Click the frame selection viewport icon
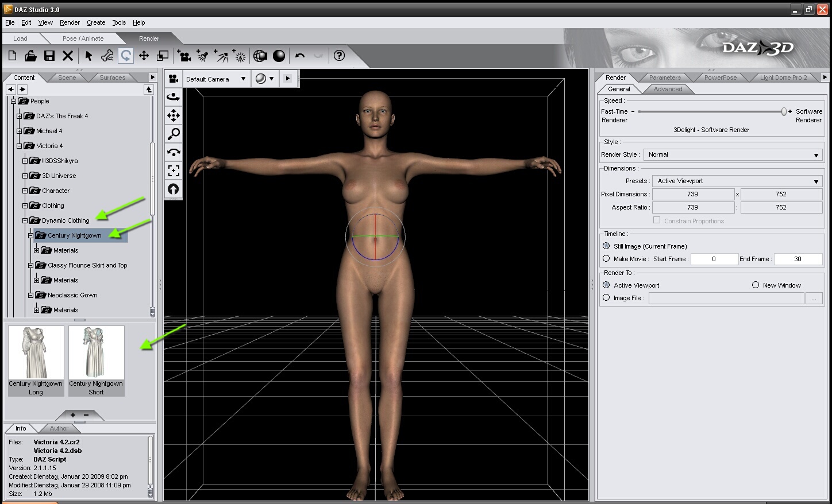 pyautogui.click(x=174, y=170)
